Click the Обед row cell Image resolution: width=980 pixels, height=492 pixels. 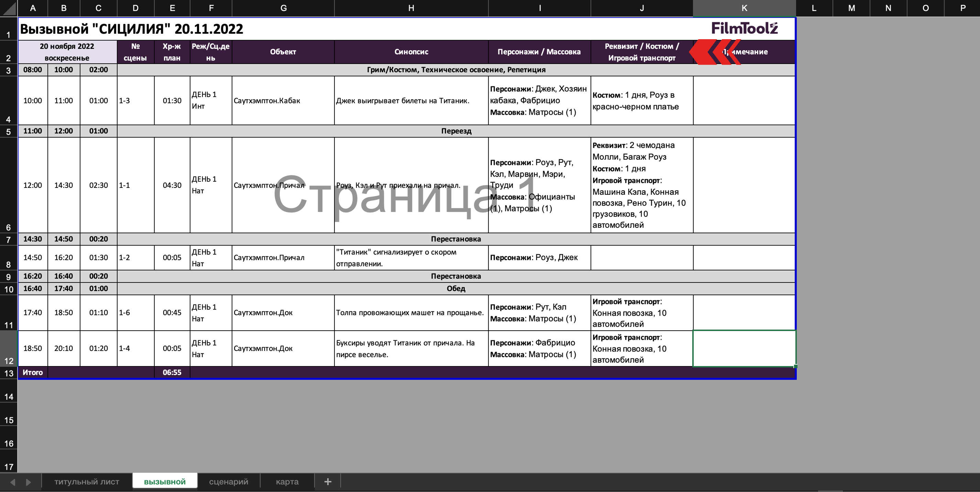pos(456,289)
